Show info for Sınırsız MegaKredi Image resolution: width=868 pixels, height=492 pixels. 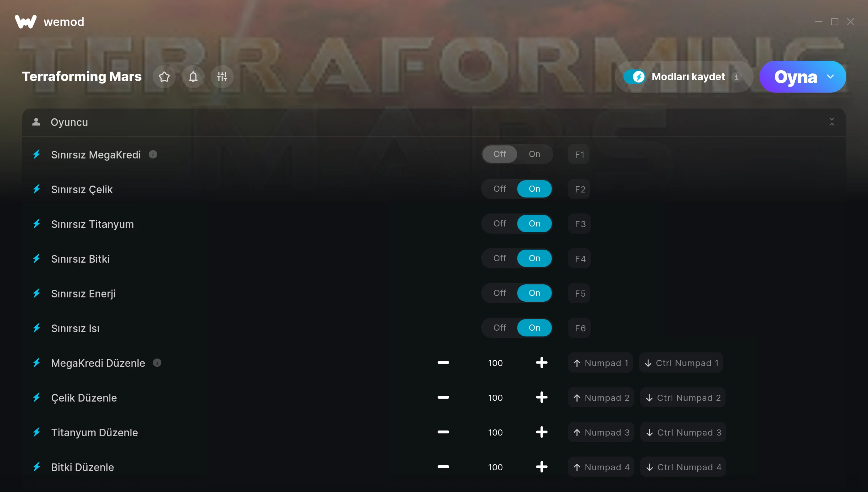pyautogui.click(x=153, y=154)
